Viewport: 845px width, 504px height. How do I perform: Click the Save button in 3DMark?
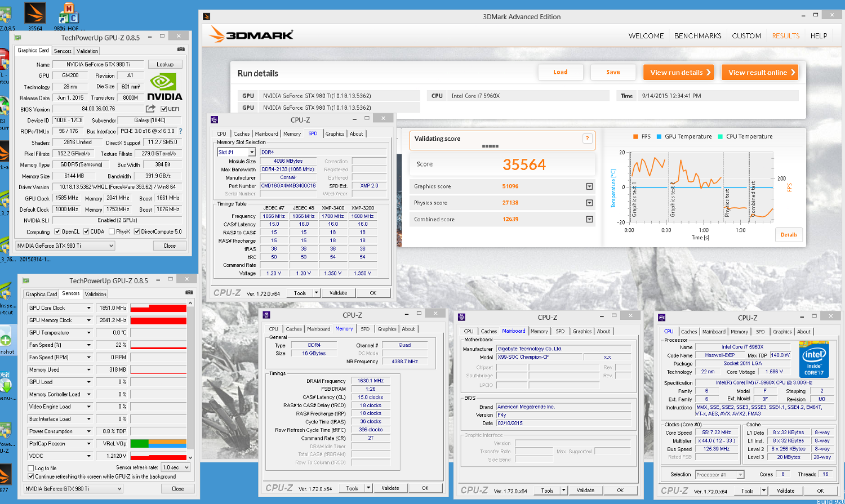613,72
